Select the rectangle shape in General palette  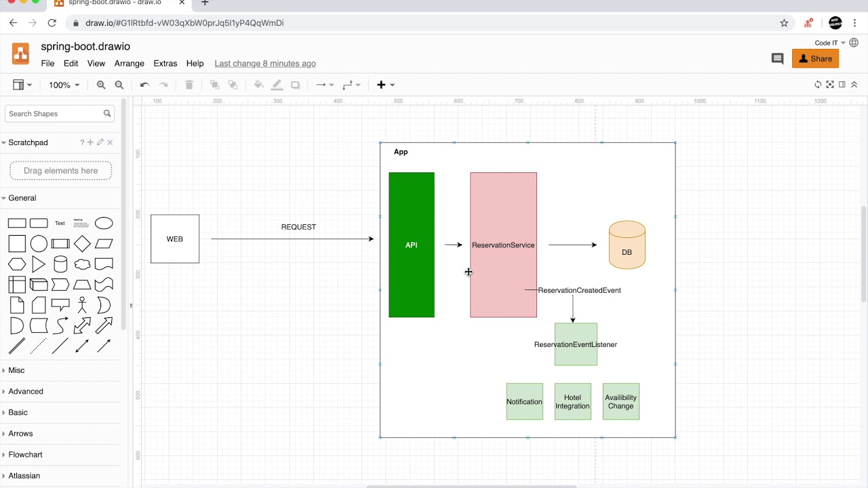point(17,224)
